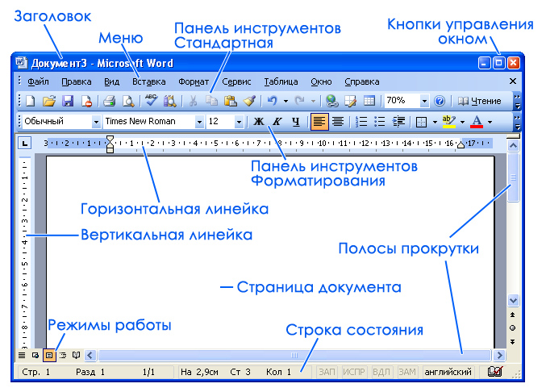The image size is (546, 392).
Task: Click the vertical scrollbar thumb
Action: click(513, 177)
